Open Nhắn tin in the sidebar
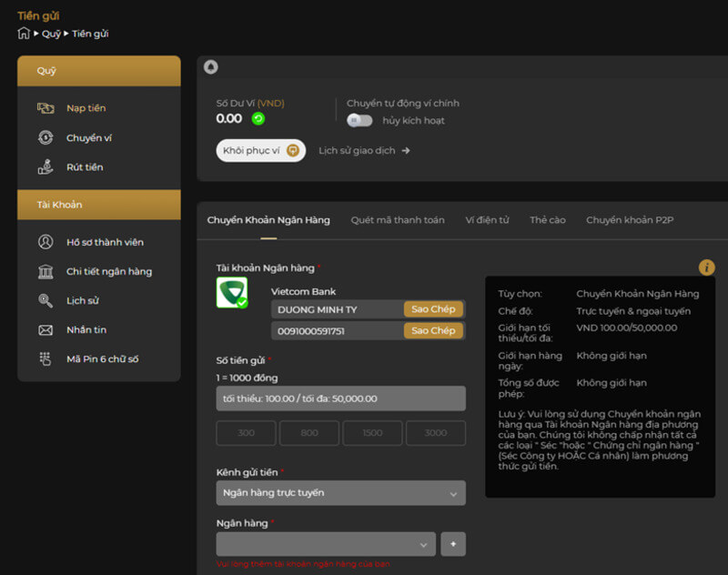The width and height of the screenshot is (728, 575). [x=86, y=330]
